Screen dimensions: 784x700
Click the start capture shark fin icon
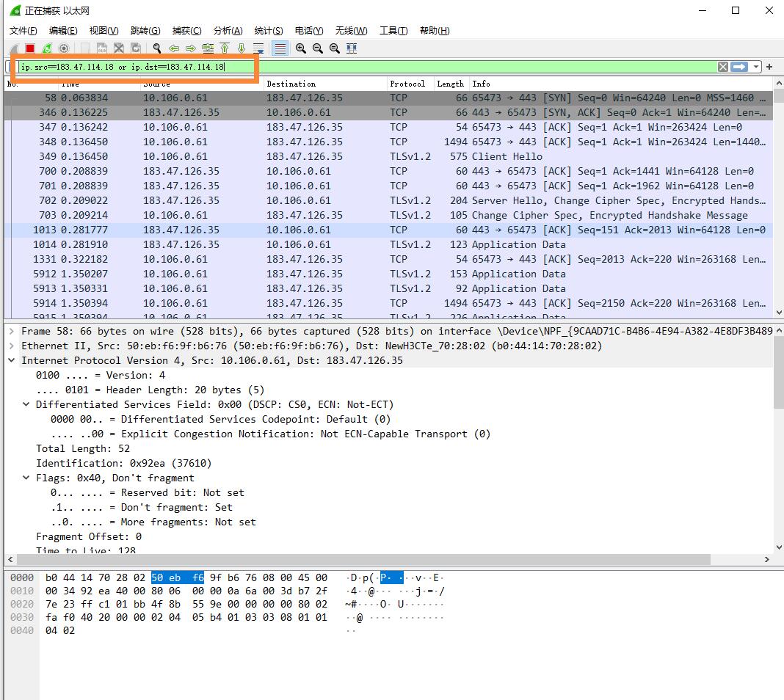point(14,48)
